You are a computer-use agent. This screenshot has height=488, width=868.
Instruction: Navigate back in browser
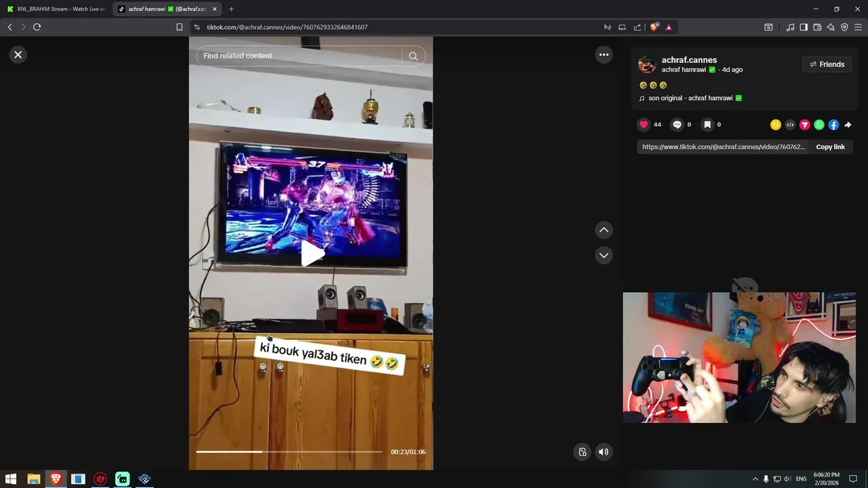tap(9, 27)
